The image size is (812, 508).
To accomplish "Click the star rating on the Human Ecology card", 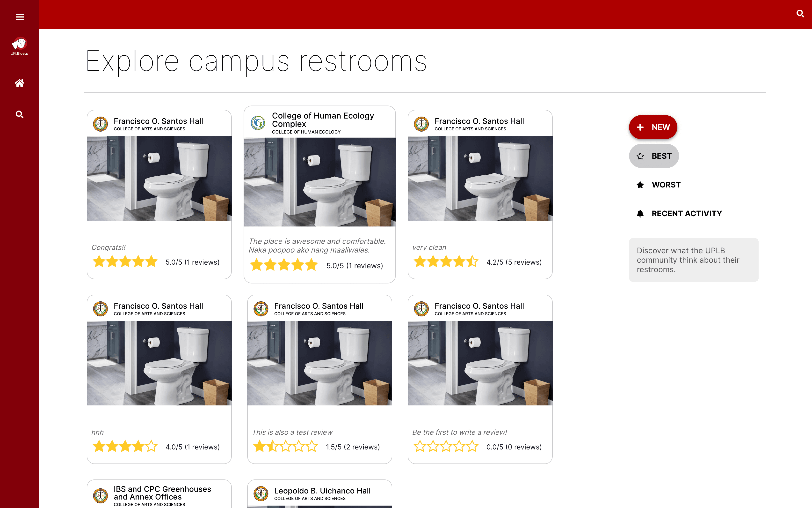I will (x=284, y=265).
